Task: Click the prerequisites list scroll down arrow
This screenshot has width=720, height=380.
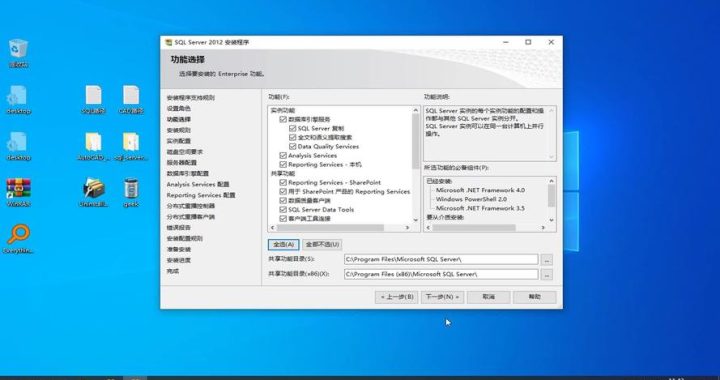Action: tap(551, 220)
